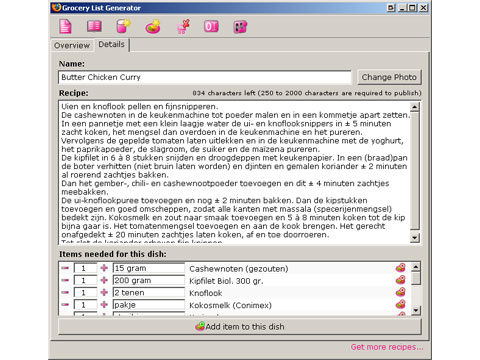Viewport: 480px width, 360px height.
Task: Open the 'Get more recipes...' link
Action: click(x=387, y=347)
